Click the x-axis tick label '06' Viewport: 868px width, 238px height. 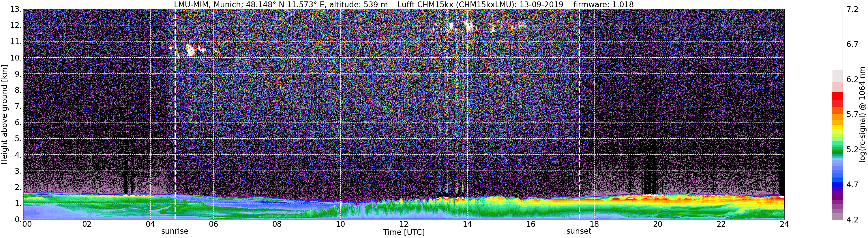click(214, 224)
